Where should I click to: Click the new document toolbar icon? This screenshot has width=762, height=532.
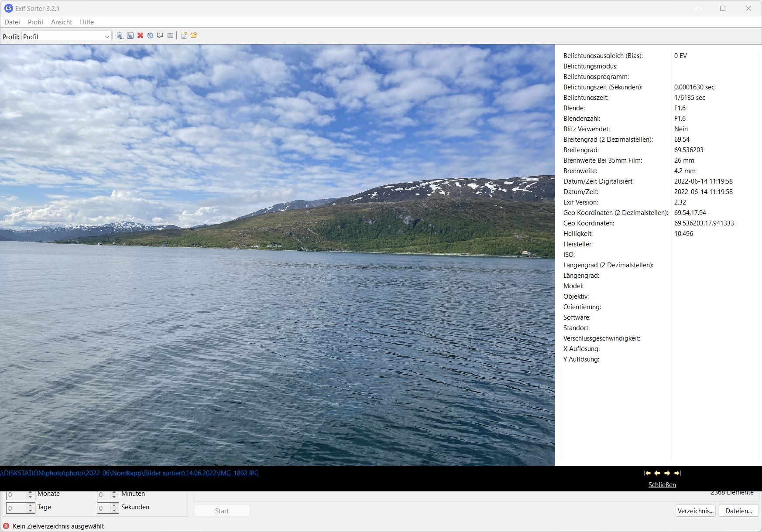click(x=184, y=36)
